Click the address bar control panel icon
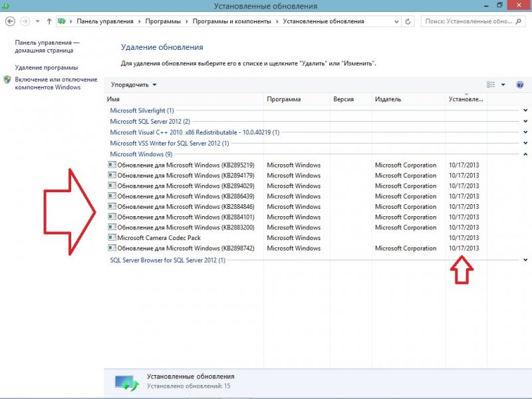Viewport: 532px width, 399px height. [62, 21]
